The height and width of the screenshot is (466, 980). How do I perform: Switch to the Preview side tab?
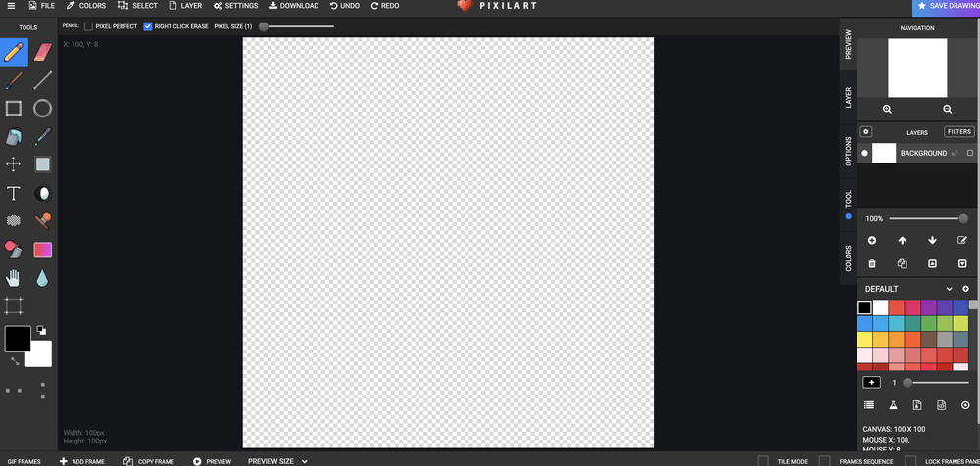point(848,44)
